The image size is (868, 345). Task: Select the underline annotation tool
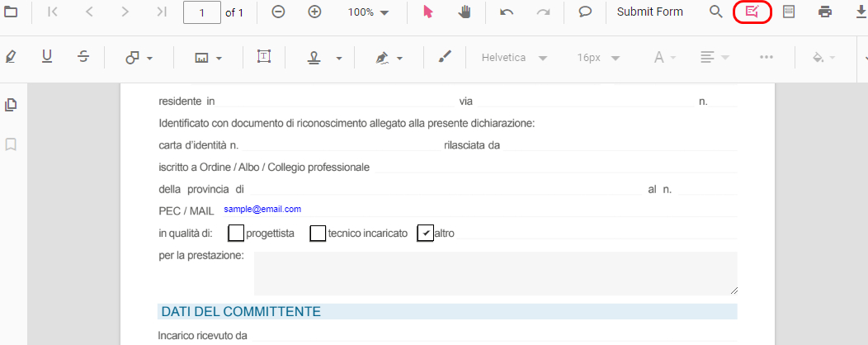click(47, 56)
